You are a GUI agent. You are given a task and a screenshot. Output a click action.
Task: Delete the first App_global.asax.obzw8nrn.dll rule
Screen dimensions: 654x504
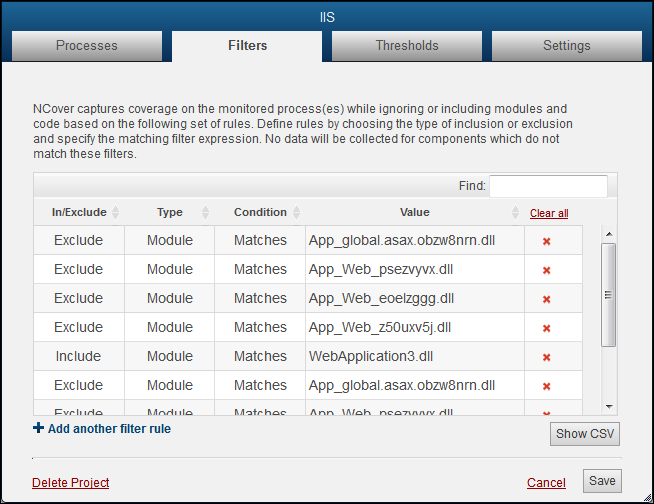[547, 241]
